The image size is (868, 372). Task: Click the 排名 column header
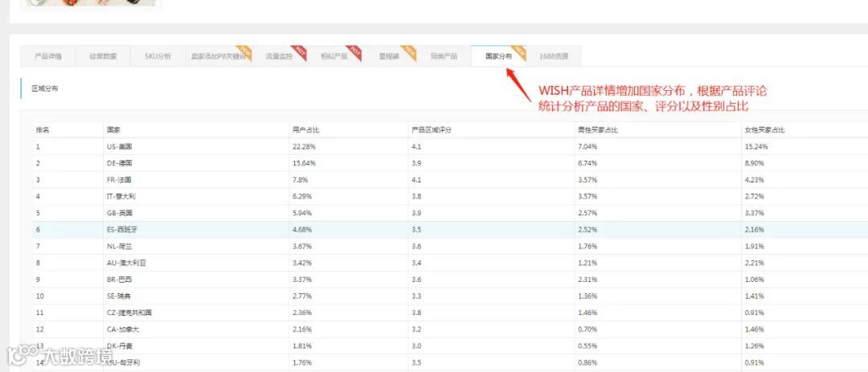[x=43, y=130]
